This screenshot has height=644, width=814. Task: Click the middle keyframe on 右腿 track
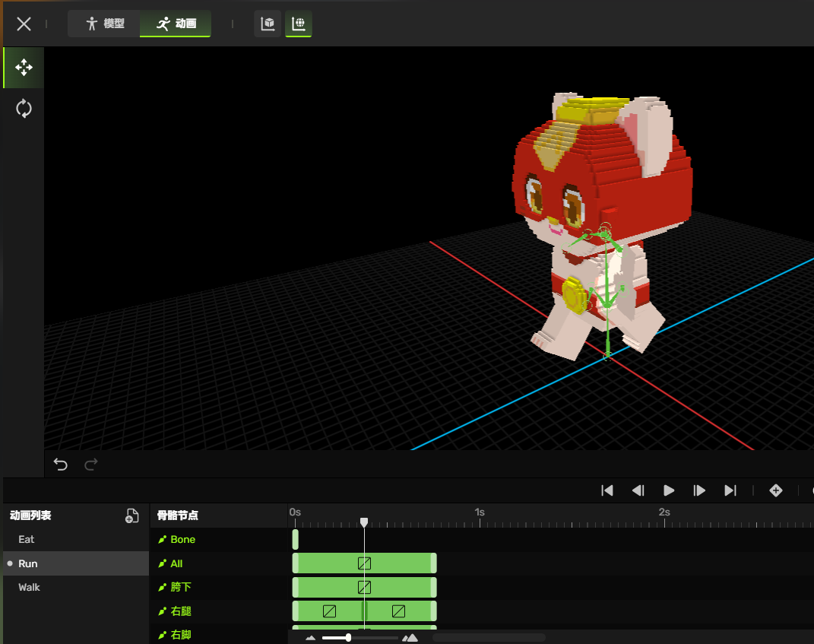(x=364, y=611)
